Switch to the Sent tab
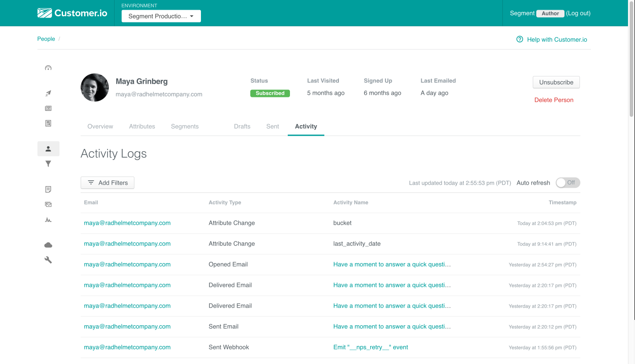Screen dimensions: 635x364 pyautogui.click(x=273, y=126)
